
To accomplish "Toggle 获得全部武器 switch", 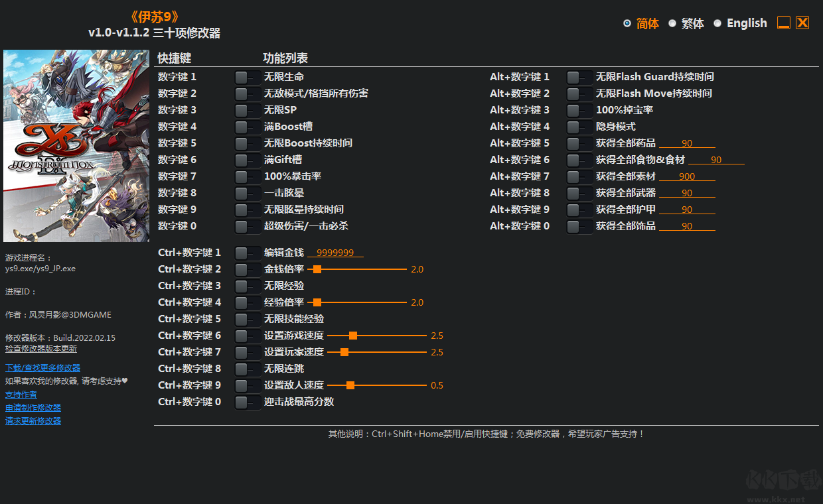I will 579,194.
